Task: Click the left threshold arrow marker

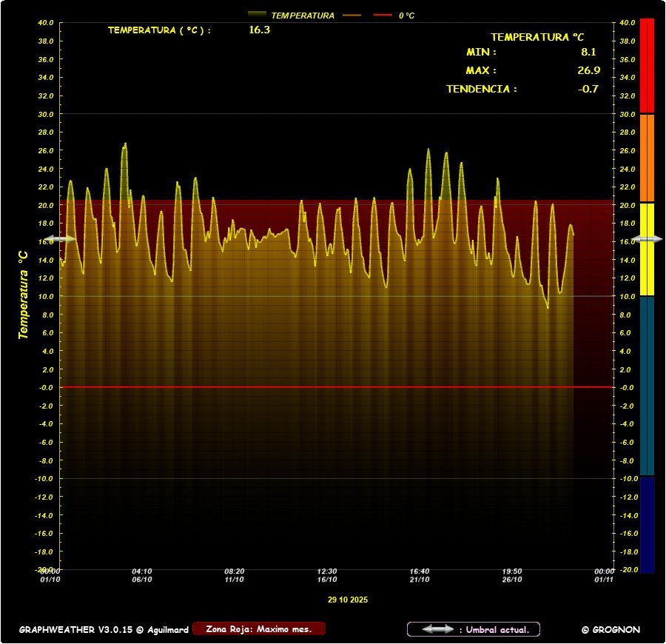Action: point(59,239)
